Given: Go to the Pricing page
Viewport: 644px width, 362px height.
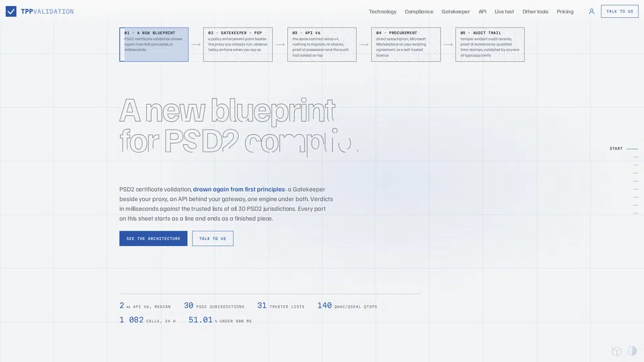Looking at the screenshot, I should pos(565,11).
